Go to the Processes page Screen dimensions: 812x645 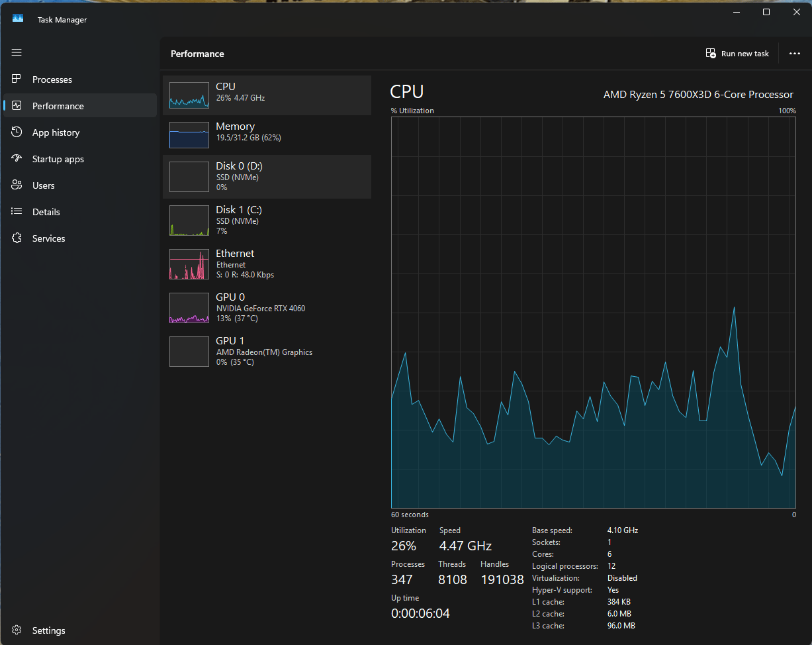[80, 79]
